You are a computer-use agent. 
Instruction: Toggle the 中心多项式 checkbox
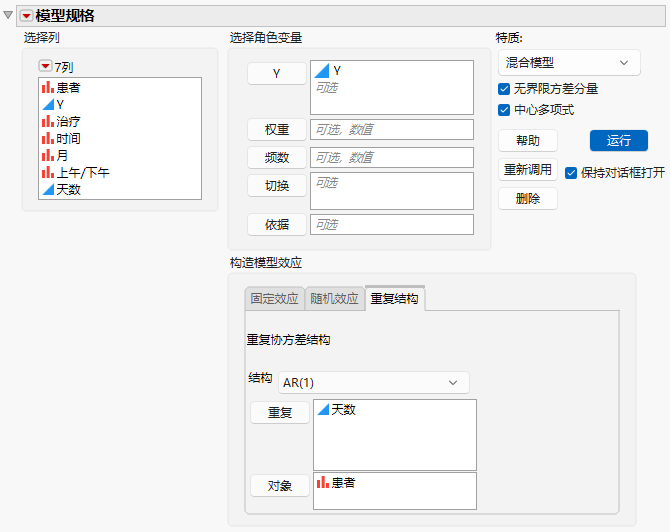point(504,110)
